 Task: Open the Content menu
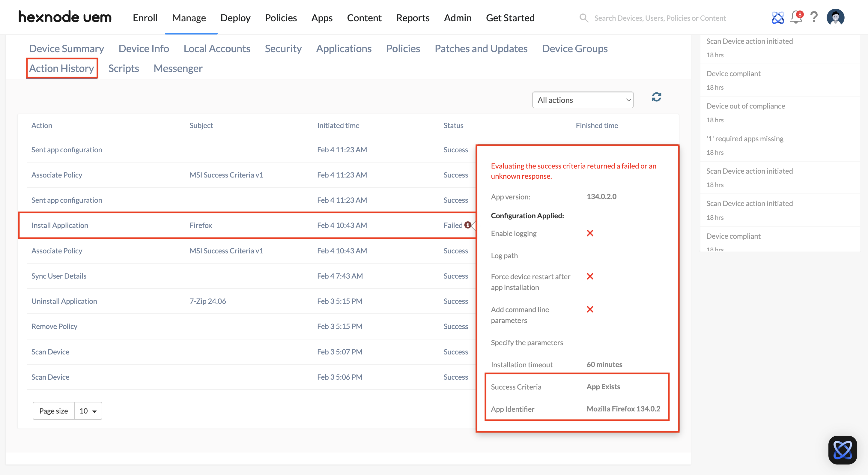click(x=364, y=18)
